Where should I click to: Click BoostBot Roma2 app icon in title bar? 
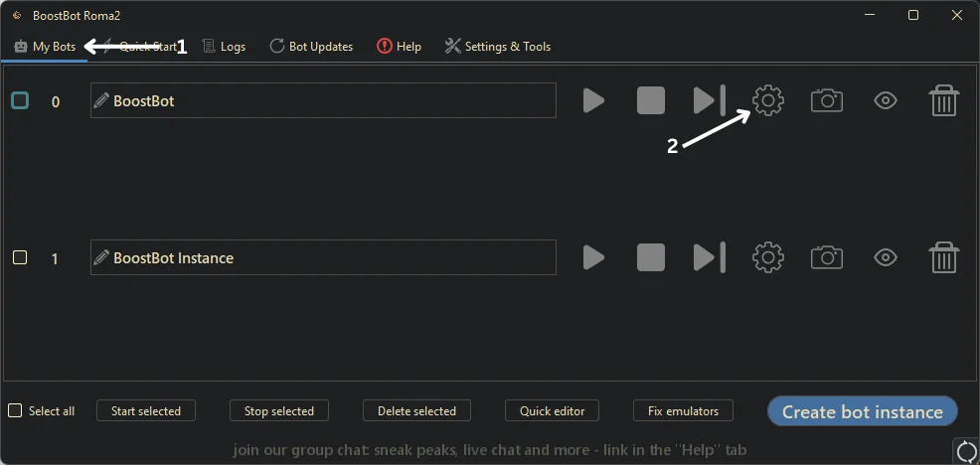17,16
